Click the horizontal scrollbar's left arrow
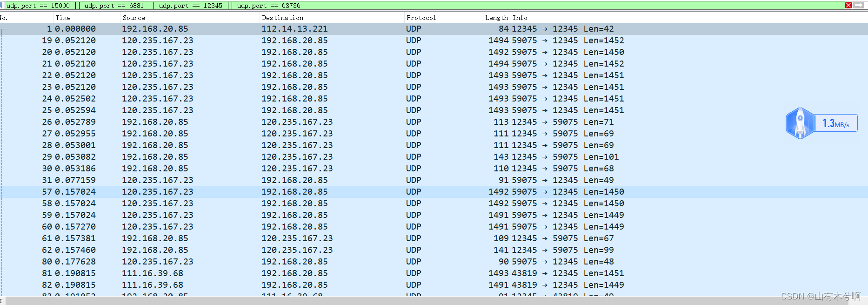868x305 pixels. (x=2, y=301)
